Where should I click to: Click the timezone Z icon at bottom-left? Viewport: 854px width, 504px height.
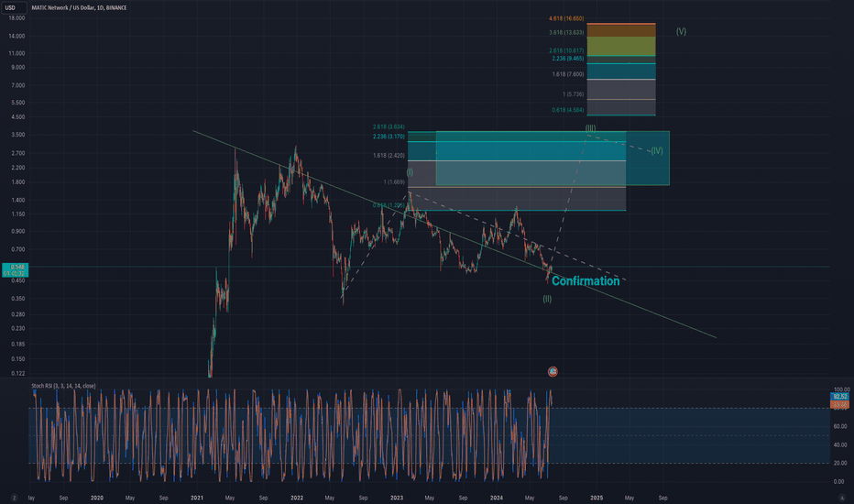pos(14,498)
